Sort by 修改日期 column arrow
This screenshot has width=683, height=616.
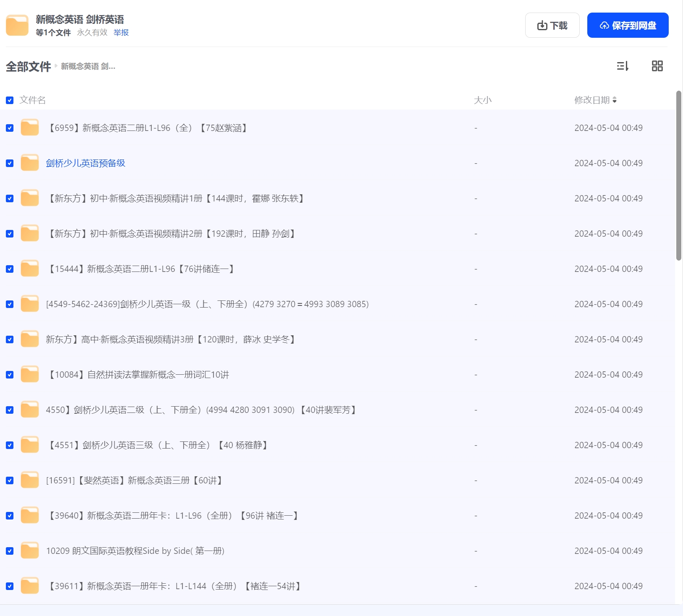tap(615, 100)
